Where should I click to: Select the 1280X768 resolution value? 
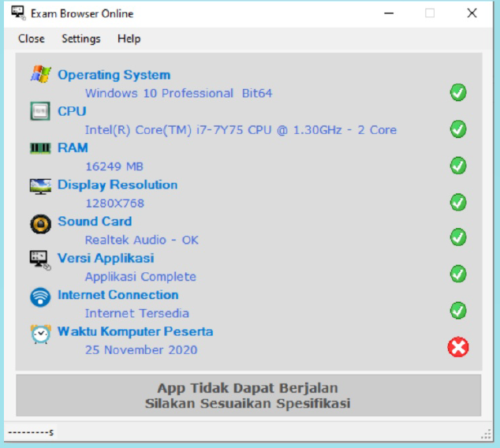point(115,203)
